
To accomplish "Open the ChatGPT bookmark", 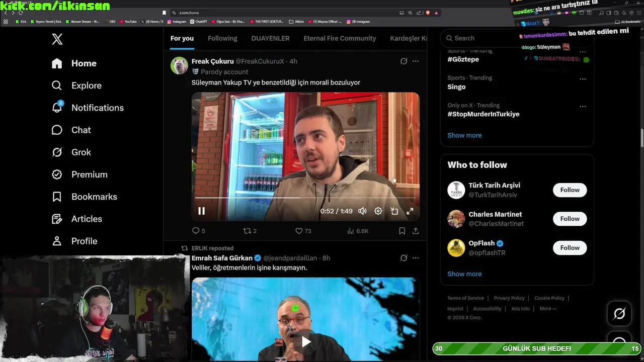I will tap(199, 22).
